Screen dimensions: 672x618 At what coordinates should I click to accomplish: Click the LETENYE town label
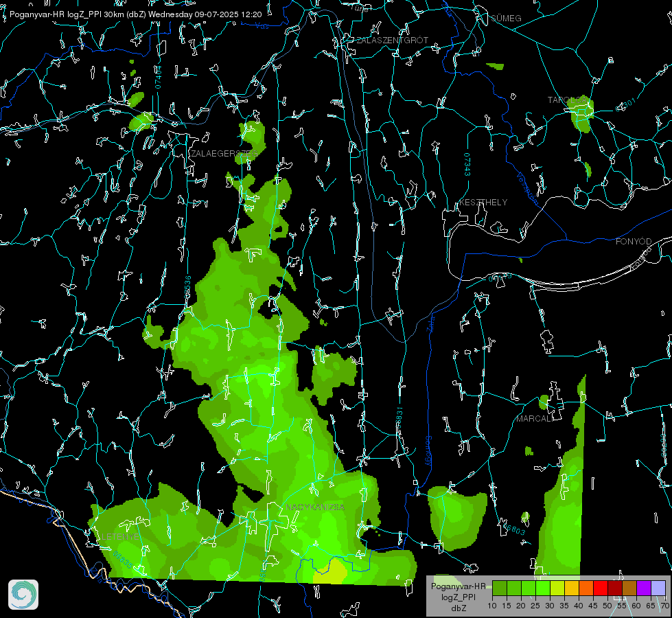[x=120, y=537]
